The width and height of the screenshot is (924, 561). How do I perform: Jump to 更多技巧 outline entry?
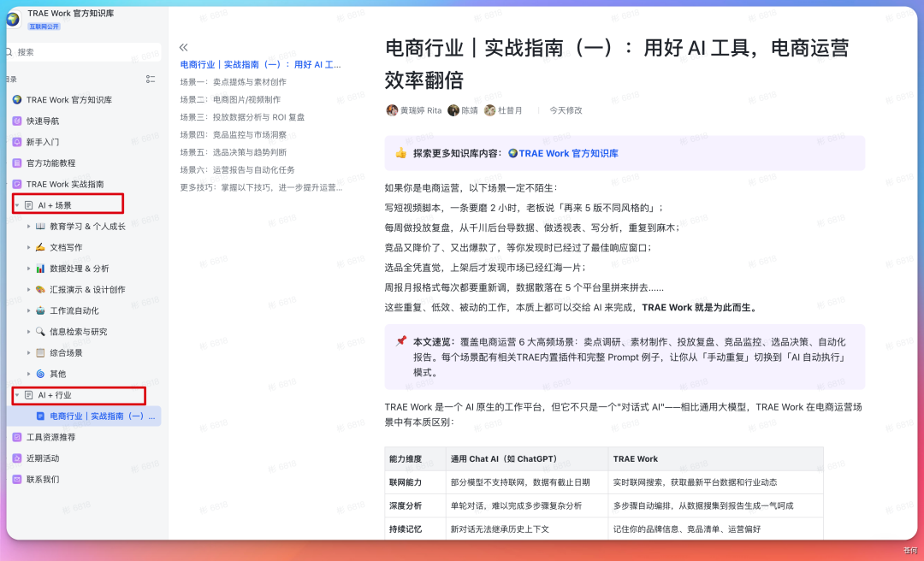coord(261,187)
